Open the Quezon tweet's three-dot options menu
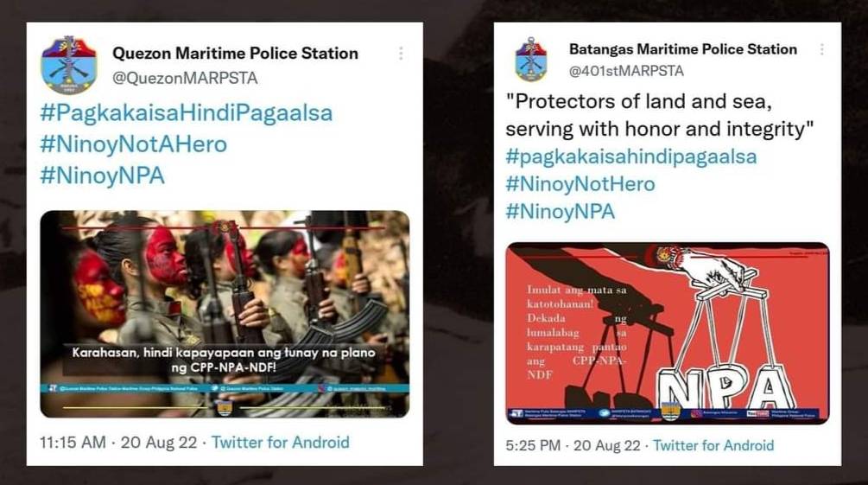This screenshot has width=868, height=485. click(x=401, y=54)
